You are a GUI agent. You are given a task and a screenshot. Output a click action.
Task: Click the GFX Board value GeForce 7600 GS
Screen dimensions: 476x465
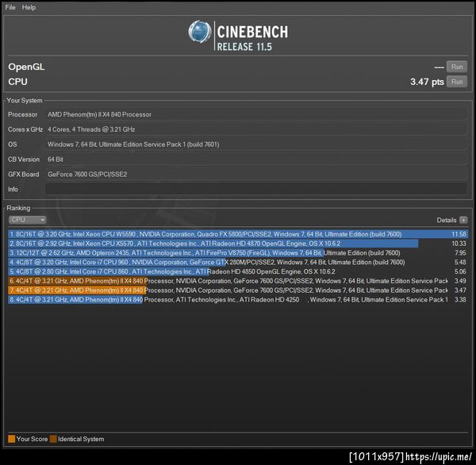click(87, 174)
